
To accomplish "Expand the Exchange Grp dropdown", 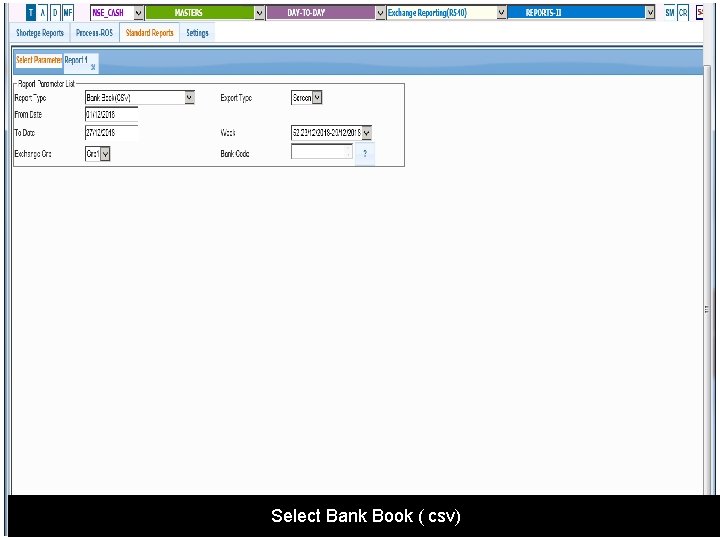I will pyautogui.click(x=105, y=154).
